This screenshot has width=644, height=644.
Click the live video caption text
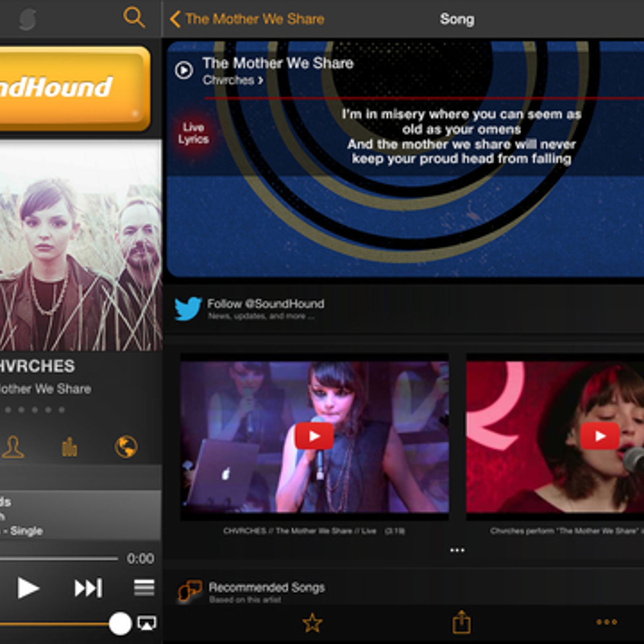[x=314, y=531]
